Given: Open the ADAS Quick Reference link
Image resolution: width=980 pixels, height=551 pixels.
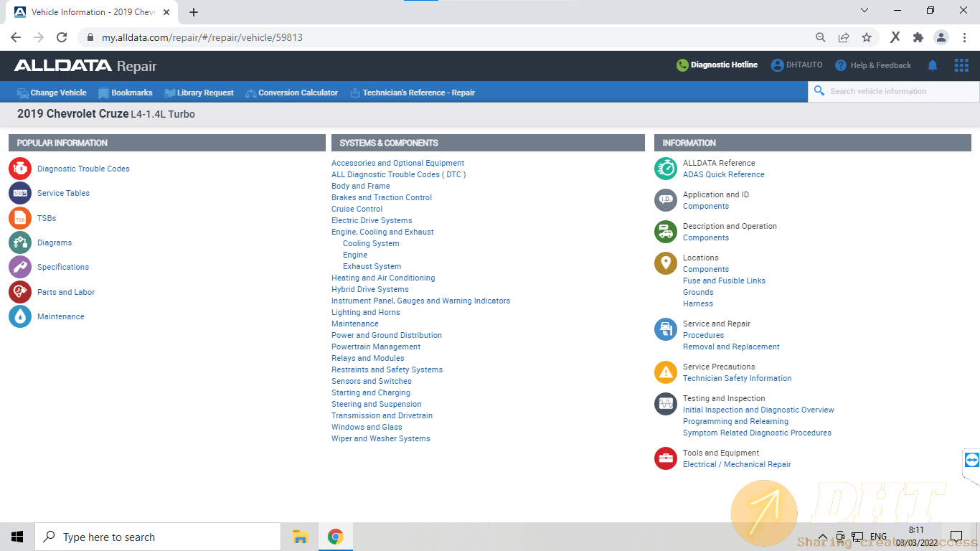Looking at the screenshot, I should click(x=723, y=174).
